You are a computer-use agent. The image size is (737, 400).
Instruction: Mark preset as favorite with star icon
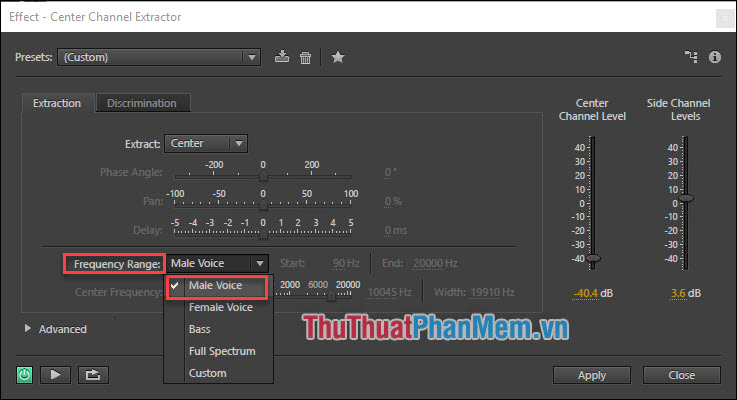point(337,57)
